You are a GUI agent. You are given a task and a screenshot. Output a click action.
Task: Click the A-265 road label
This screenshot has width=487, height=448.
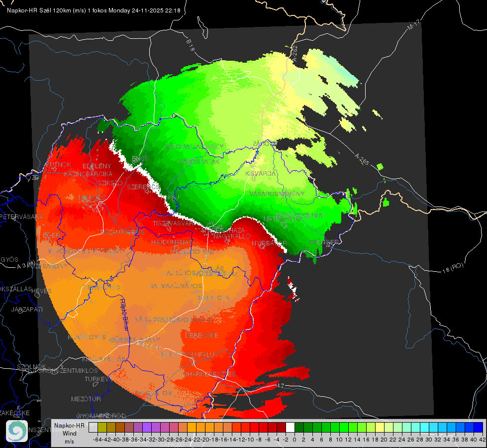pos(362,159)
